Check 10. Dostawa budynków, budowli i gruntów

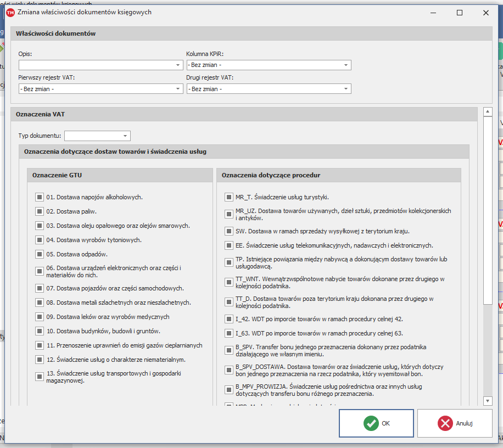40,331
